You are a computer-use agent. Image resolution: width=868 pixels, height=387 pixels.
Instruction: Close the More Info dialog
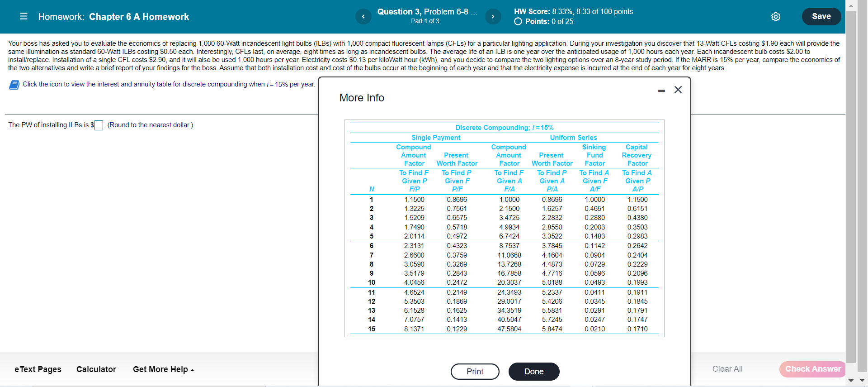tap(678, 90)
